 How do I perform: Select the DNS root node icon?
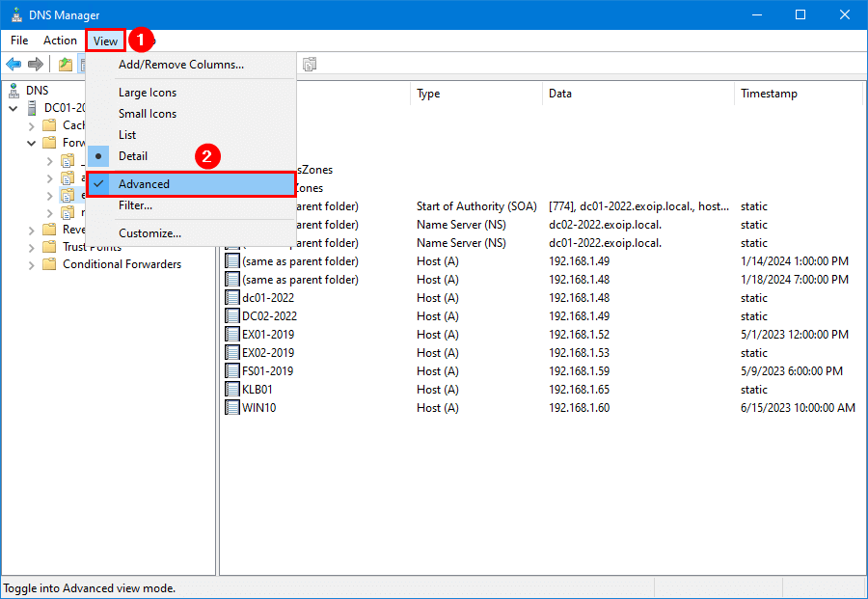(x=14, y=91)
